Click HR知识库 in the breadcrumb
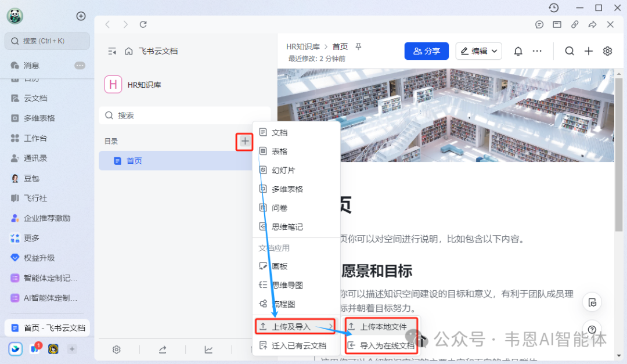The width and height of the screenshot is (627, 364). pyautogui.click(x=302, y=47)
